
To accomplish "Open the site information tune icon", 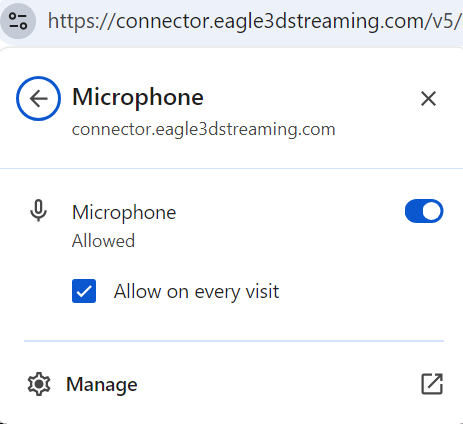I will [x=18, y=21].
